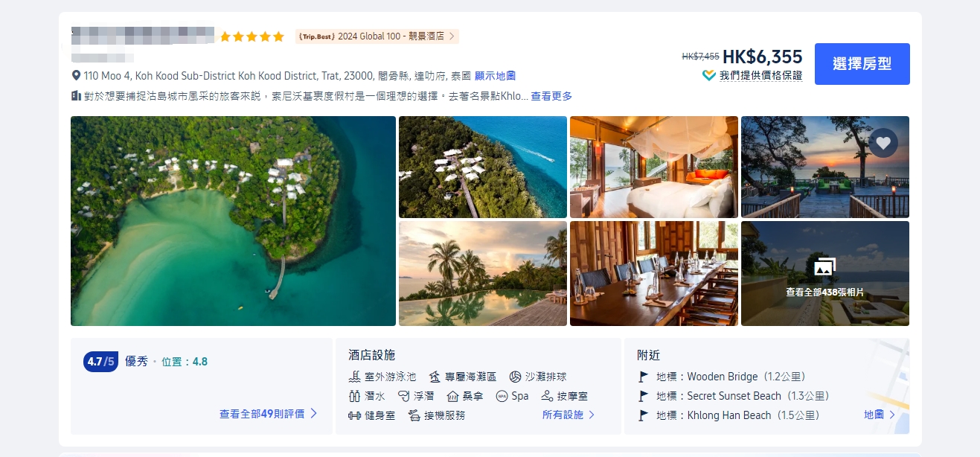Expand description with 查看更多 link
The width and height of the screenshot is (980, 457).
[x=551, y=96]
